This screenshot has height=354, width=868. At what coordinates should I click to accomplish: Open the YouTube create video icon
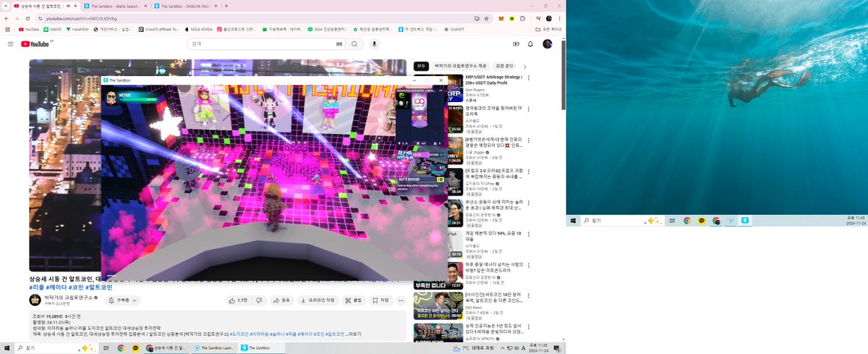pos(516,44)
